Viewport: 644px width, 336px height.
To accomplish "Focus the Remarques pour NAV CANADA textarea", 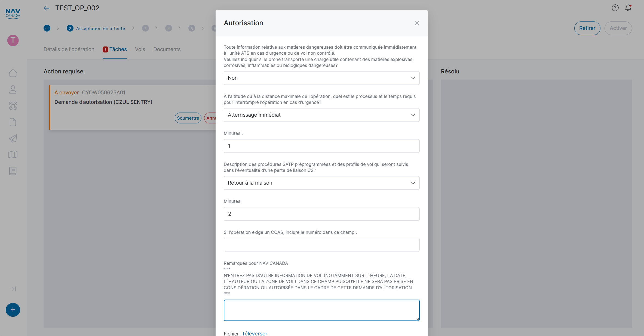I will 321,310.
